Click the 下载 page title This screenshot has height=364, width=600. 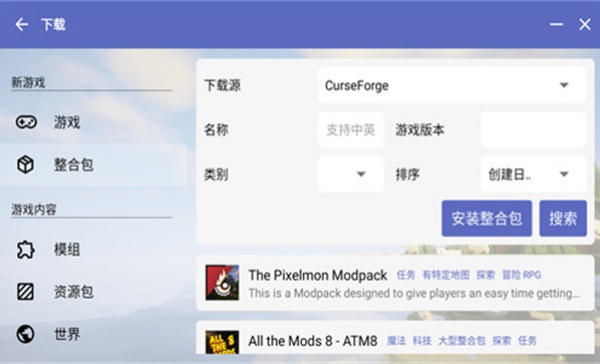click(54, 24)
